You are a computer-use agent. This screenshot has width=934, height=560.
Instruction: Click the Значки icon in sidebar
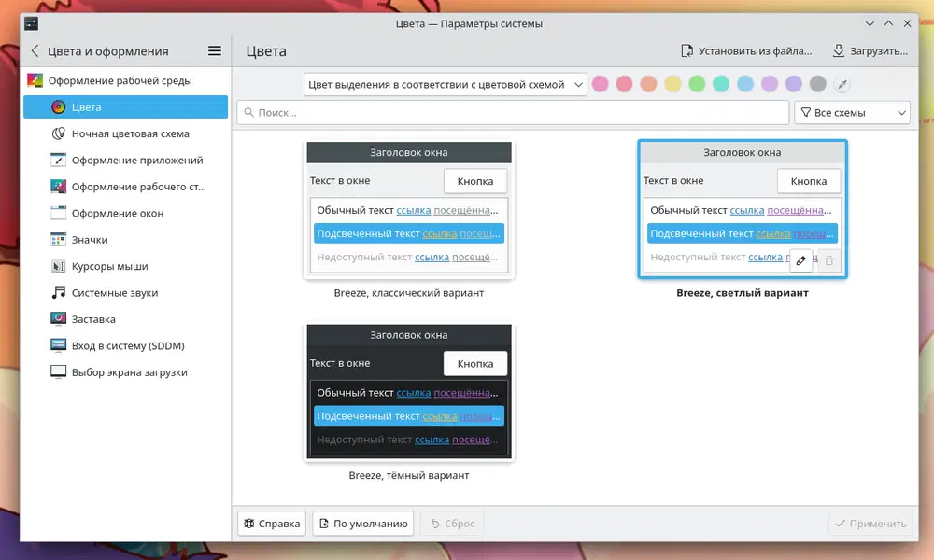point(58,240)
